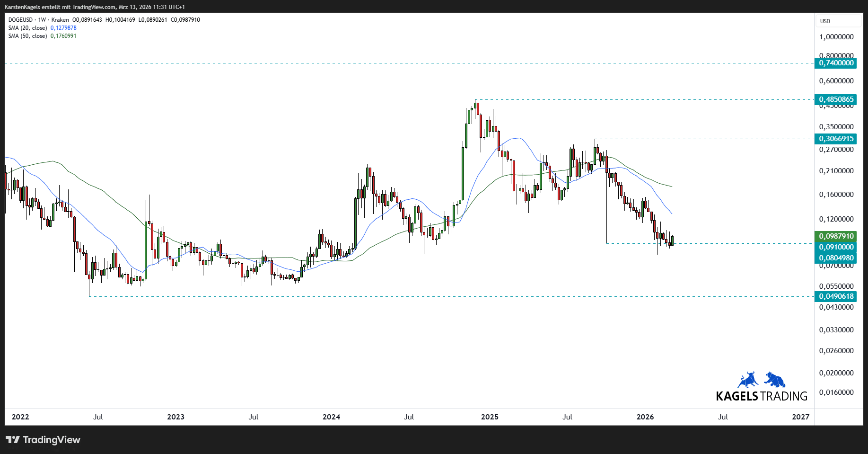Viewport: 868px width, 454px height.
Task: Click the support price label 0,0490618
Action: pyautogui.click(x=835, y=296)
